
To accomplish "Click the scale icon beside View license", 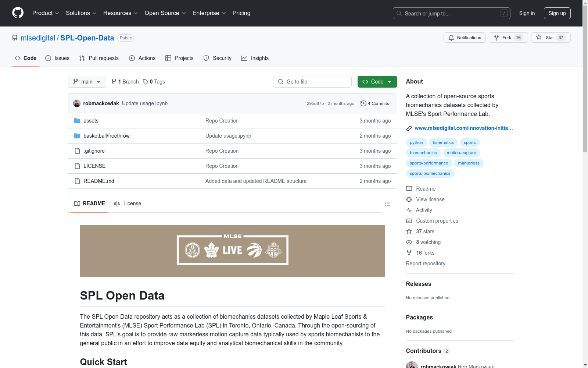I will (409, 199).
